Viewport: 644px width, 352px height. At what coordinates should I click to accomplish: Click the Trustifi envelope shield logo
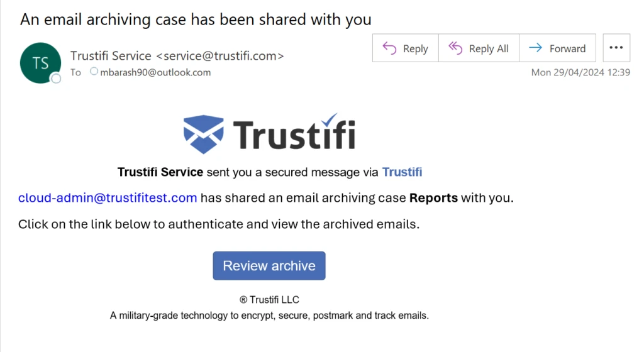(203, 134)
